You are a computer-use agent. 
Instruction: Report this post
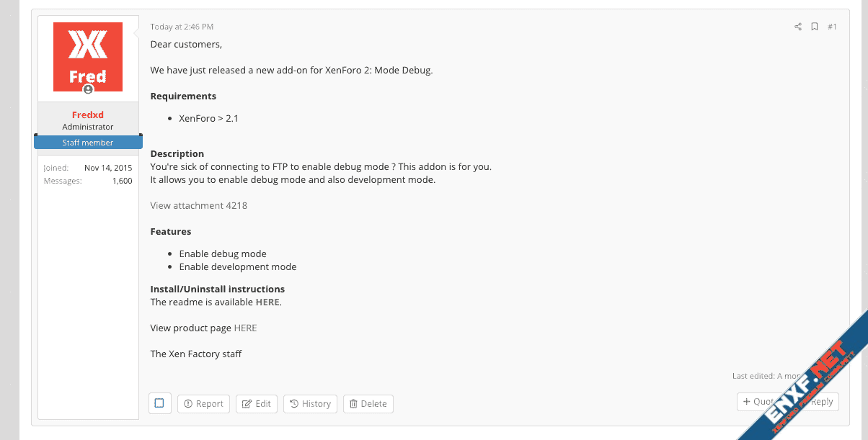coord(203,404)
